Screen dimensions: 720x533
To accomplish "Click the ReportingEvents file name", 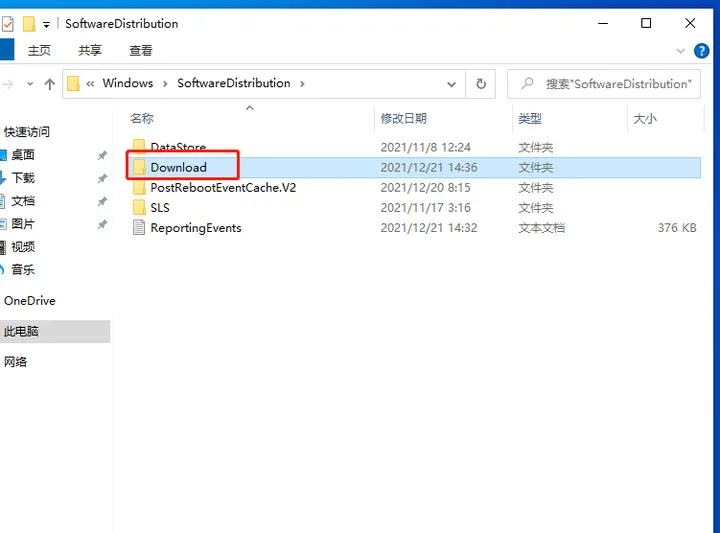I will 196,228.
